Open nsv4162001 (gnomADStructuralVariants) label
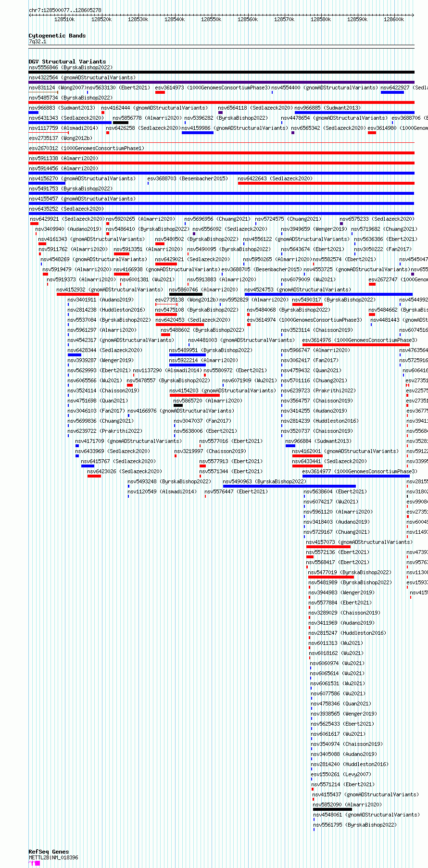 tap(346, 451)
